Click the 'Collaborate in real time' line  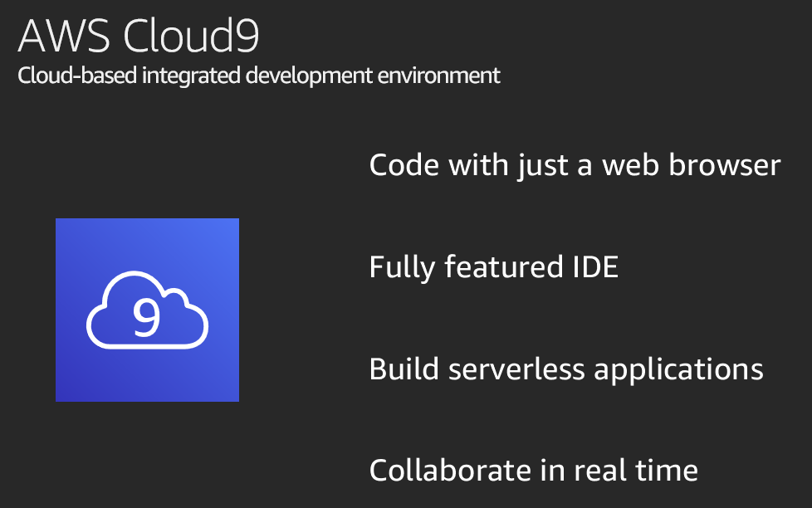[533, 470]
